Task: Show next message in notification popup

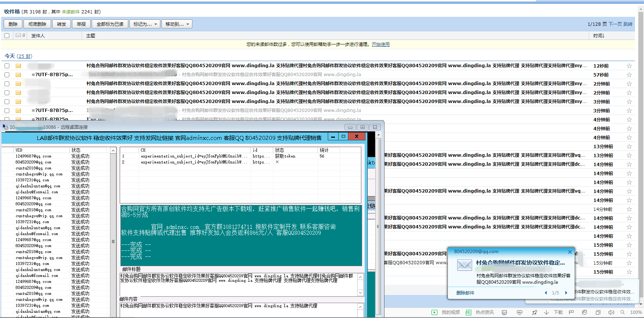Action: 566,293
